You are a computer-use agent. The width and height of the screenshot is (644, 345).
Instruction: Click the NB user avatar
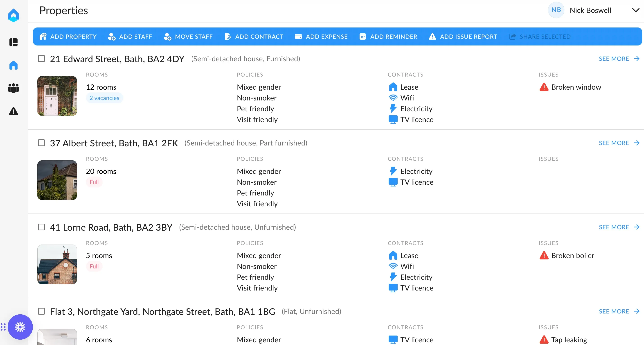tap(556, 10)
